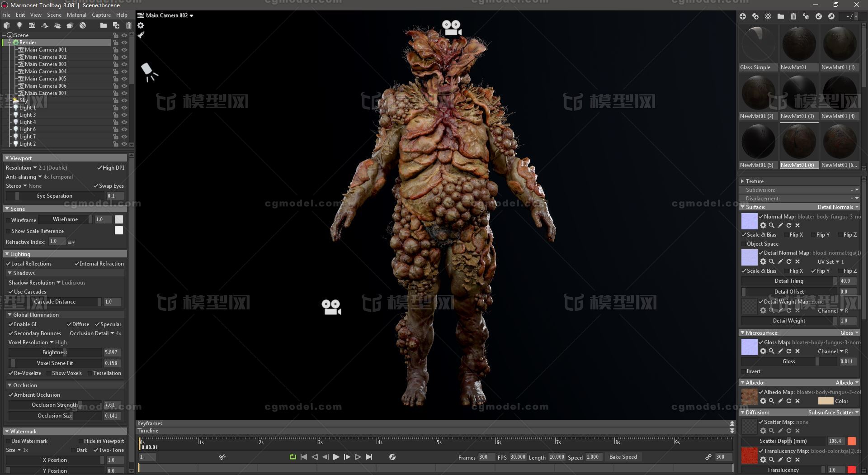
Task: Duplicate selected scene object icon
Action: pos(116,25)
